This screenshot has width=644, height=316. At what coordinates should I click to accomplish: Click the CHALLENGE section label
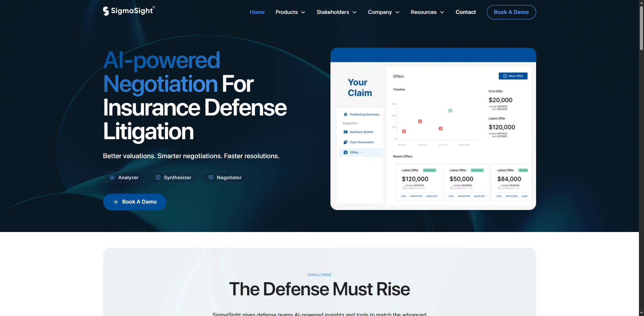coord(319,275)
